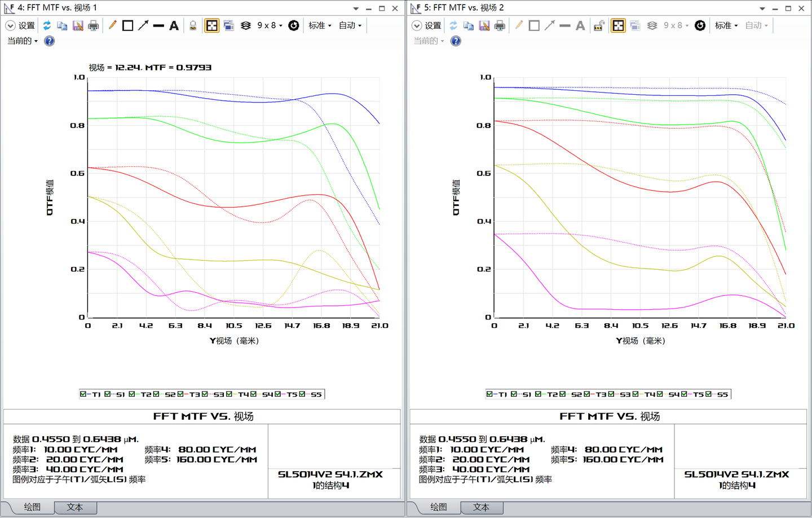The height and width of the screenshot is (518, 812).
Task: Select the pencil annotation tool in window 4
Action: (112, 25)
